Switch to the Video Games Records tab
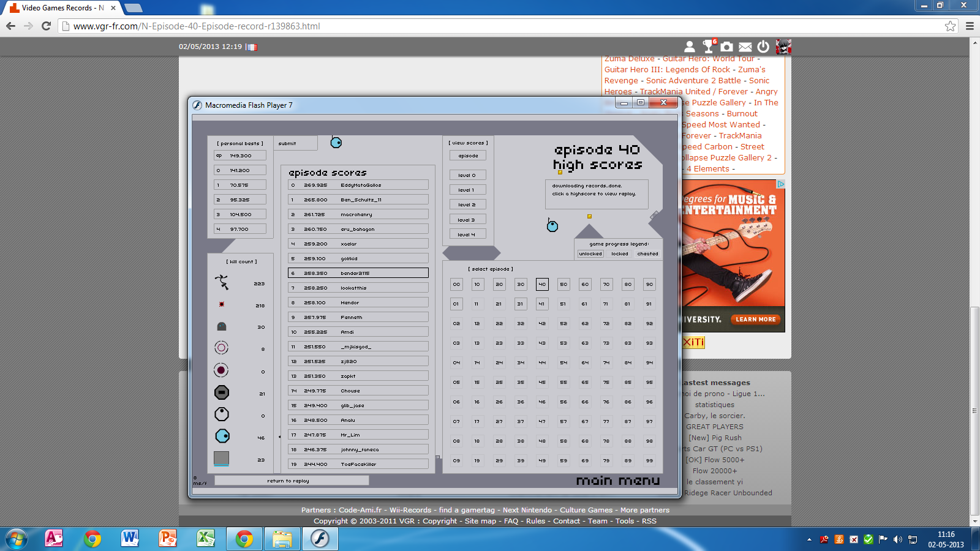This screenshot has width=980, height=551. [61, 8]
